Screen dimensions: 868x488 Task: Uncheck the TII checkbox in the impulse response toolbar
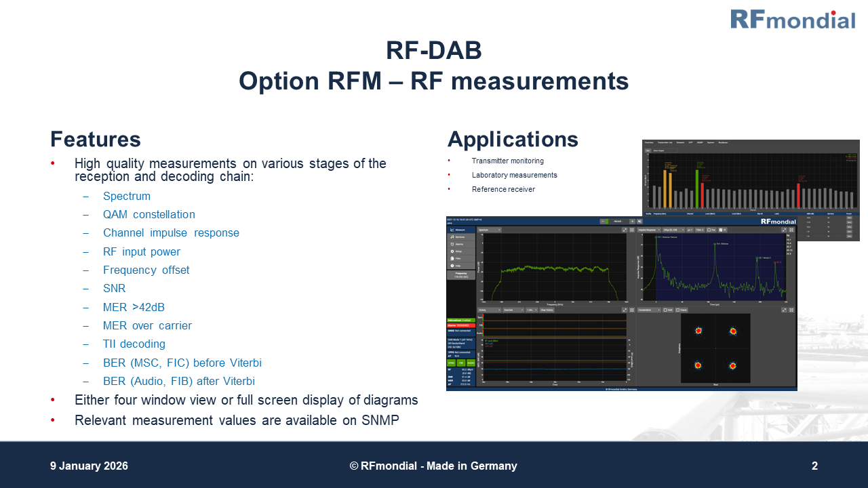point(721,230)
